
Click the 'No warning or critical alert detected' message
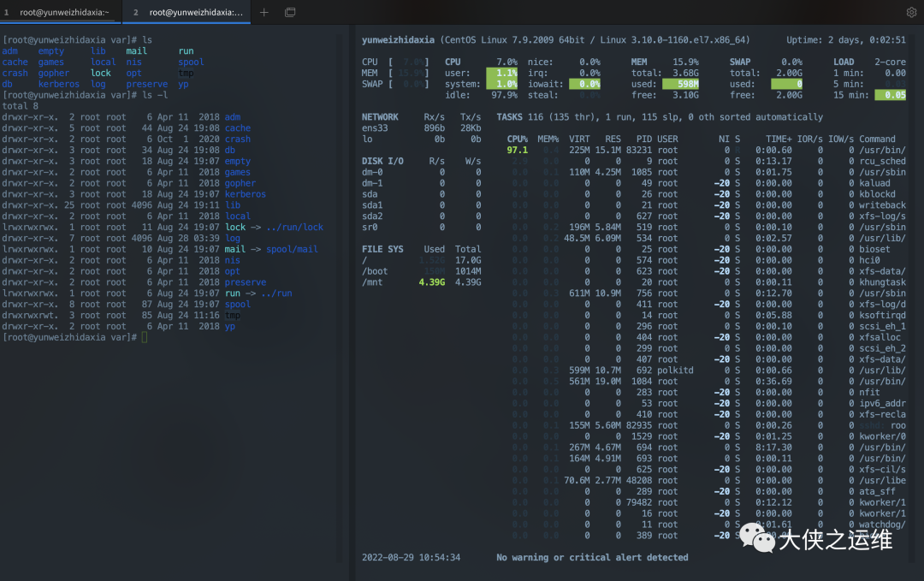(592, 557)
